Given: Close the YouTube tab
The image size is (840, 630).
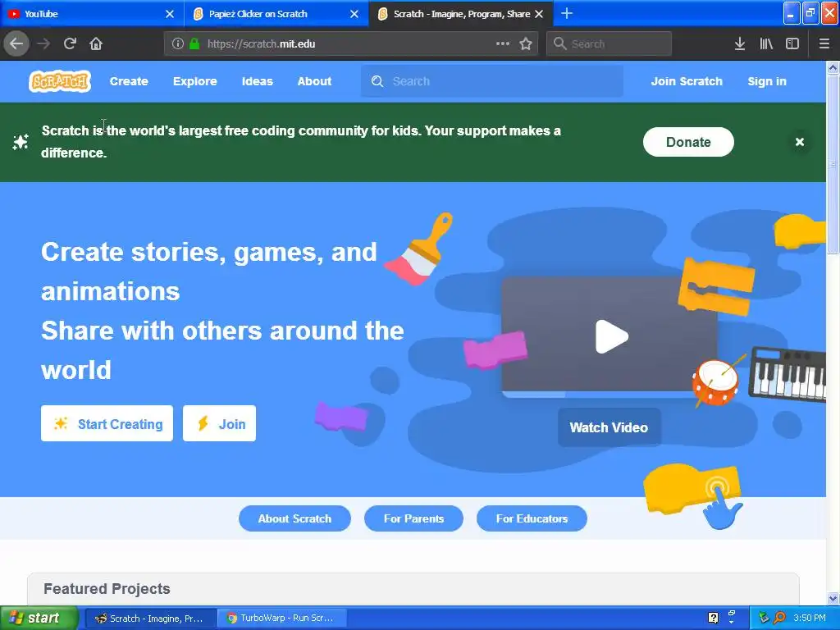Looking at the screenshot, I should [x=170, y=14].
